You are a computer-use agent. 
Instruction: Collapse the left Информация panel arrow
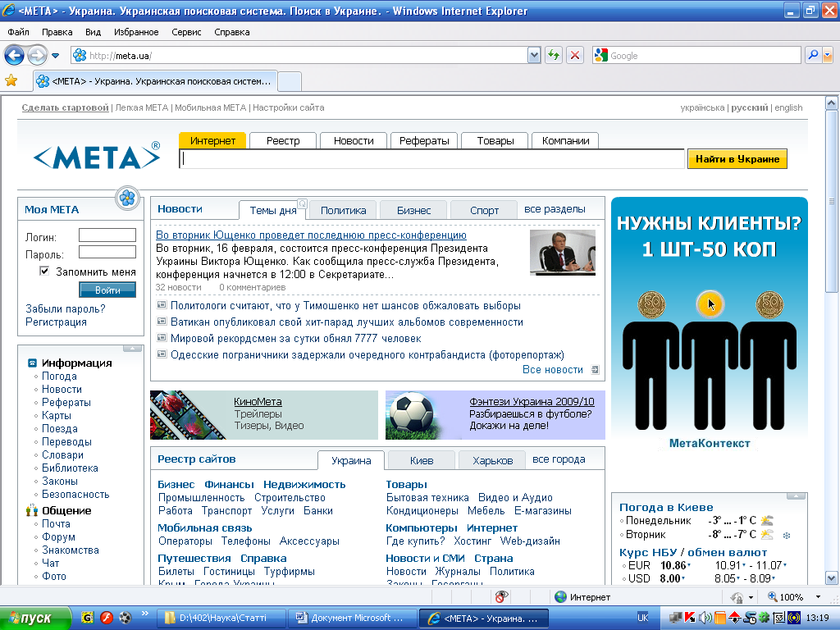pyautogui.click(x=132, y=349)
